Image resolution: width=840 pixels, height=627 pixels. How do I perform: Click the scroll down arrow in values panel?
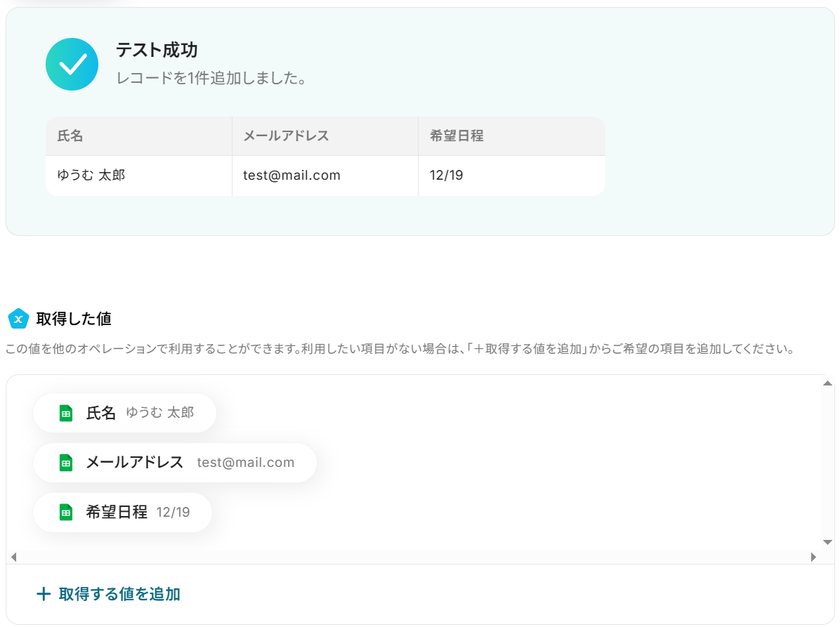tap(827, 543)
